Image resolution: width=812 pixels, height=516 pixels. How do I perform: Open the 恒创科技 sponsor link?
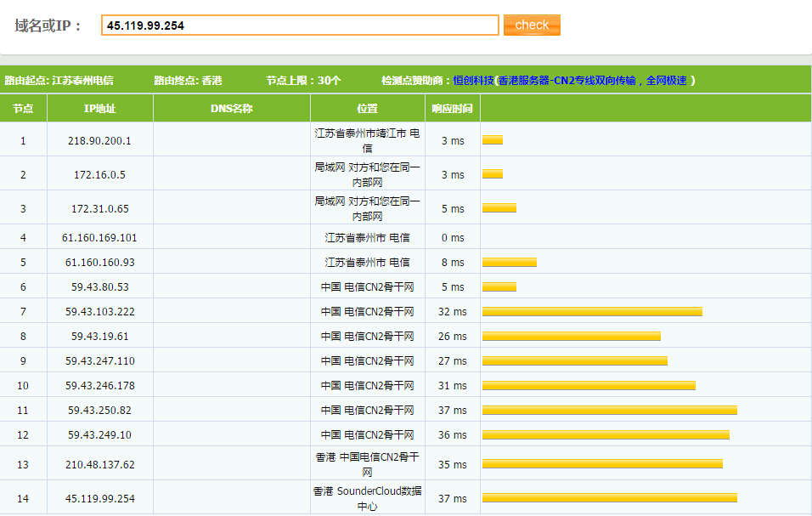coord(473,81)
